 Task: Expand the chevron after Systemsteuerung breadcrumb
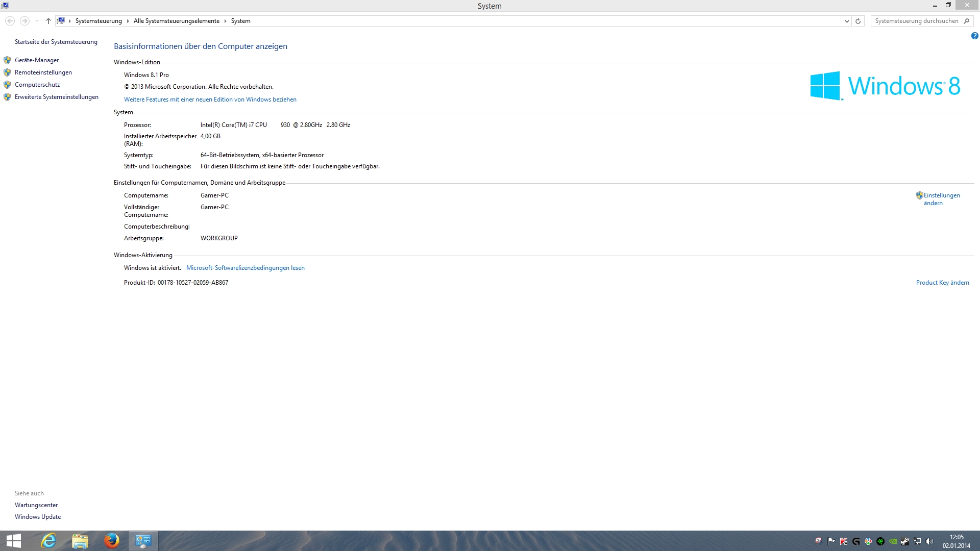128,21
